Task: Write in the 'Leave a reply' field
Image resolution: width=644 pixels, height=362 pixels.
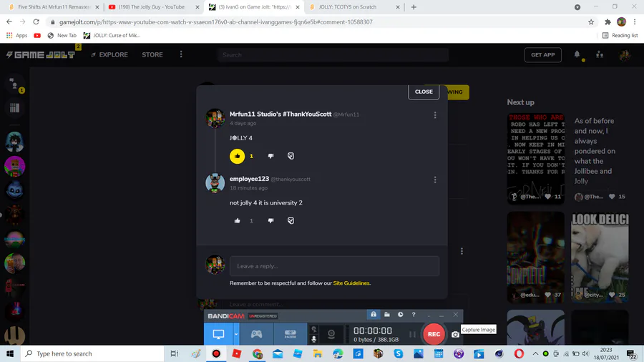Action: 334,266
